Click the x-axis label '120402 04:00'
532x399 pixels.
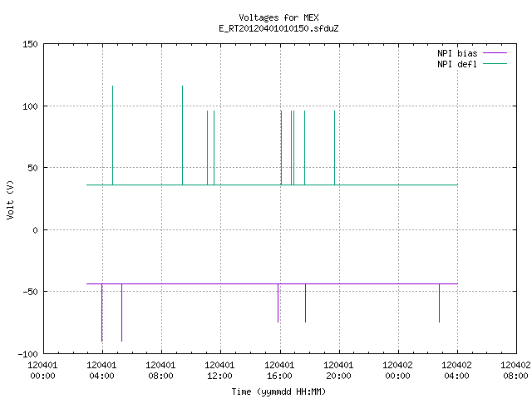coord(456,371)
